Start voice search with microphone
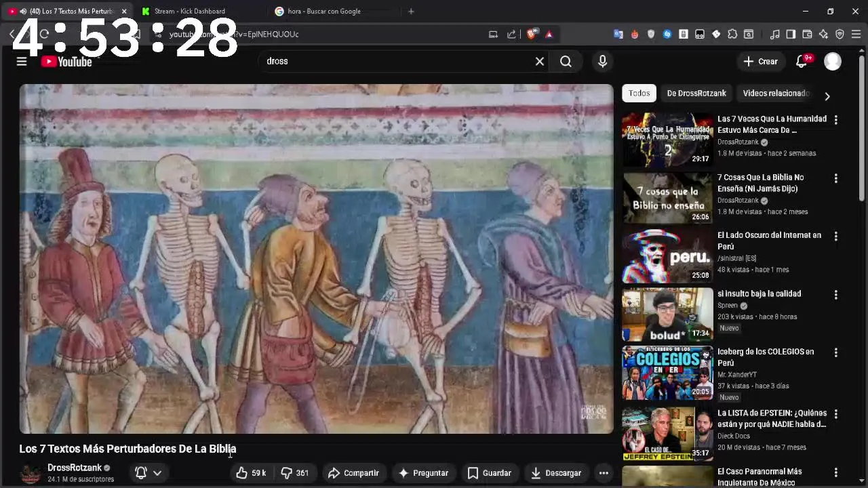This screenshot has width=868, height=488. (602, 62)
